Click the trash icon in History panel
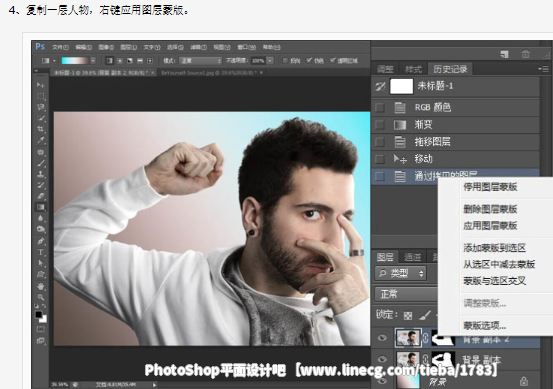The image size is (553, 389). (x=525, y=54)
